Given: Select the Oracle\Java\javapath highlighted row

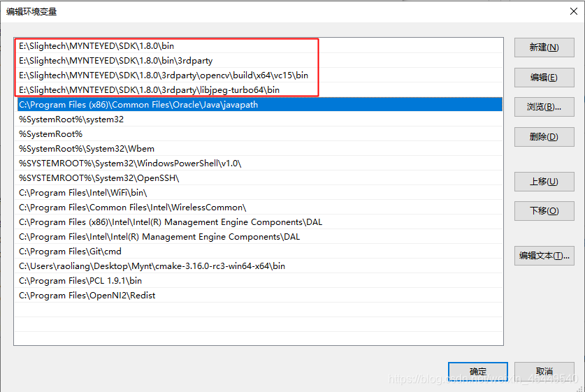Looking at the screenshot, I should click(x=260, y=104).
